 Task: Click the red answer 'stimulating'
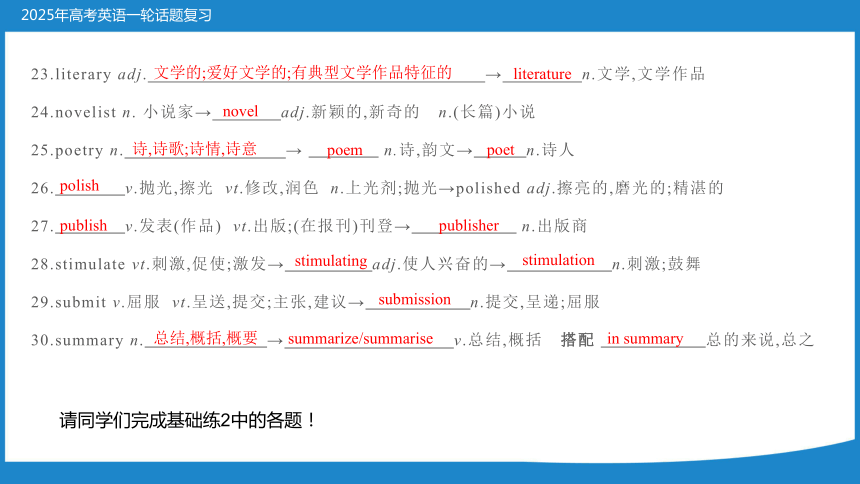coord(331,261)
